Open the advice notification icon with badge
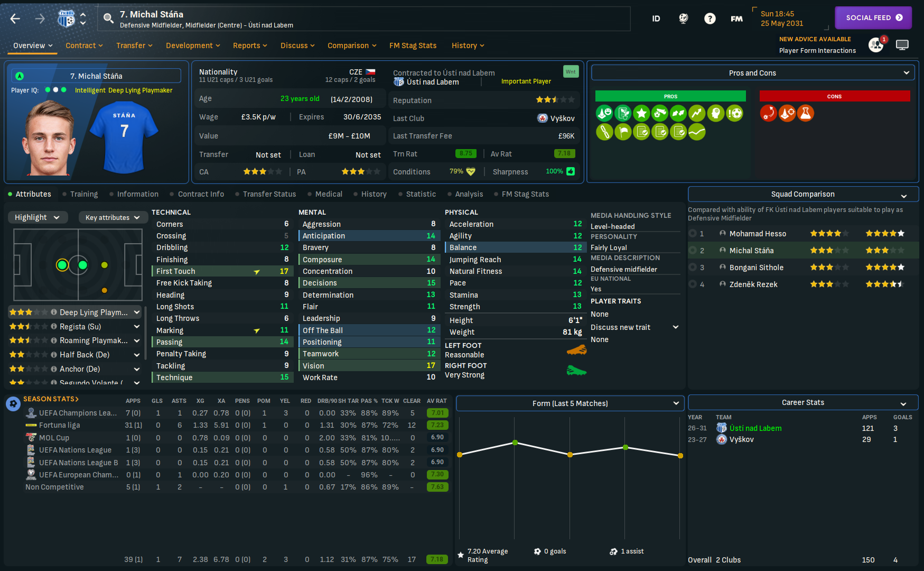 (876, 45)
